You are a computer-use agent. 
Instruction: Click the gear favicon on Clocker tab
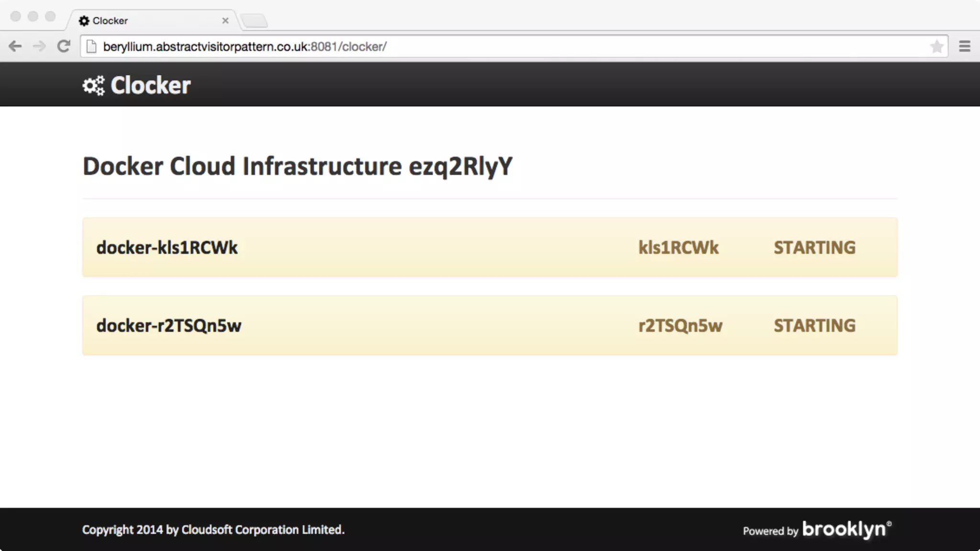pyautogui.click(x=84, y=21)
